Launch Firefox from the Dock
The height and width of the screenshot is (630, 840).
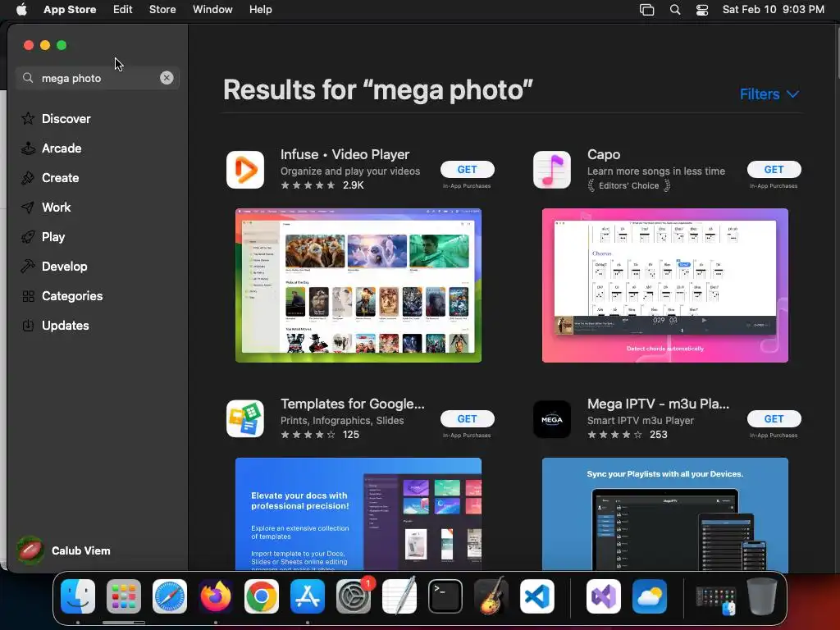click(216, 596)
